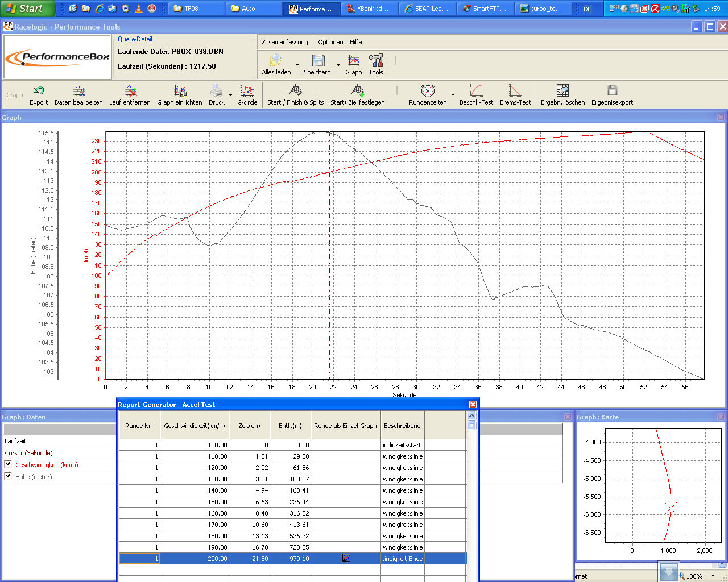Screen dimensions: 728x582
Task: Open single-graph icon in 200.00 row
Action: click(346, 559)
